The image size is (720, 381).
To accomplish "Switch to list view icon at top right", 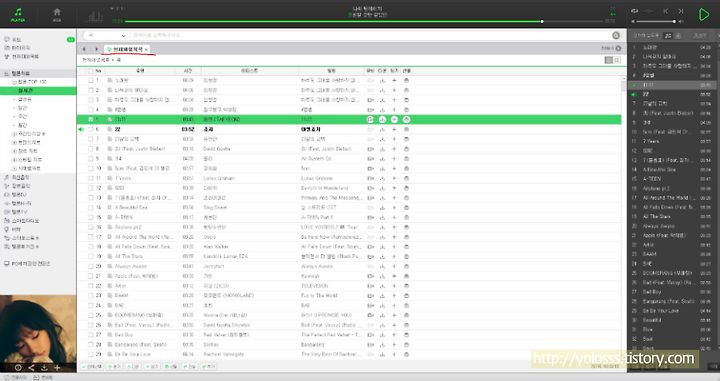I will (609, 60).
